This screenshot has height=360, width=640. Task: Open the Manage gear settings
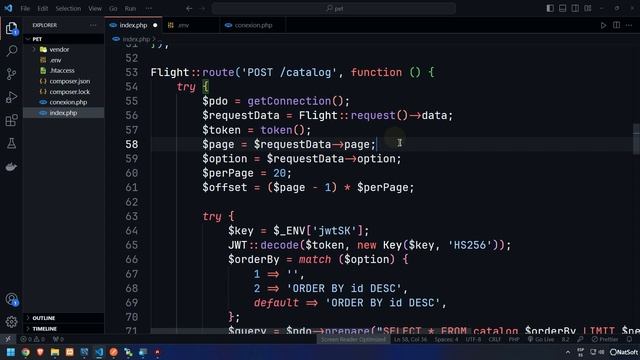point(11,322)
